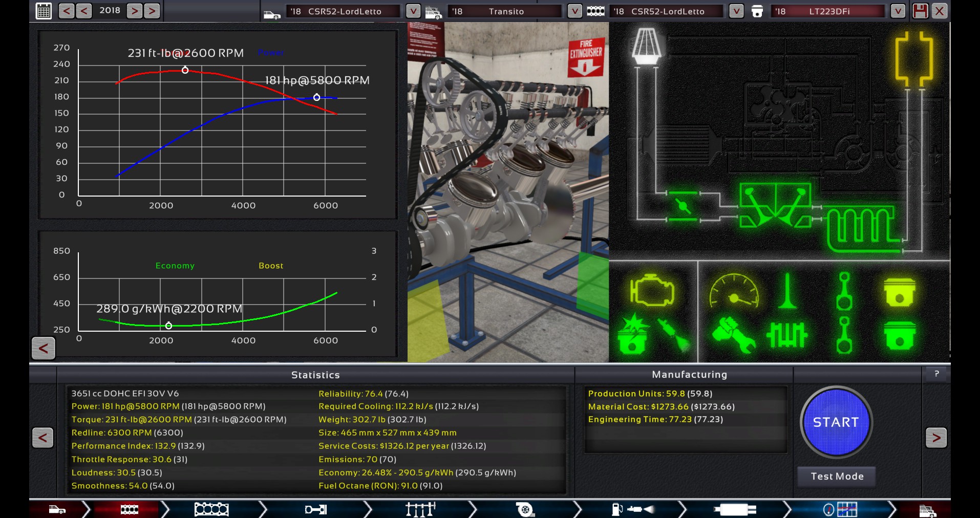This screenshot has width=980, height=518.
Task: Open the engine family dropdown next to the engine block icon
Action: pos(736,11)
